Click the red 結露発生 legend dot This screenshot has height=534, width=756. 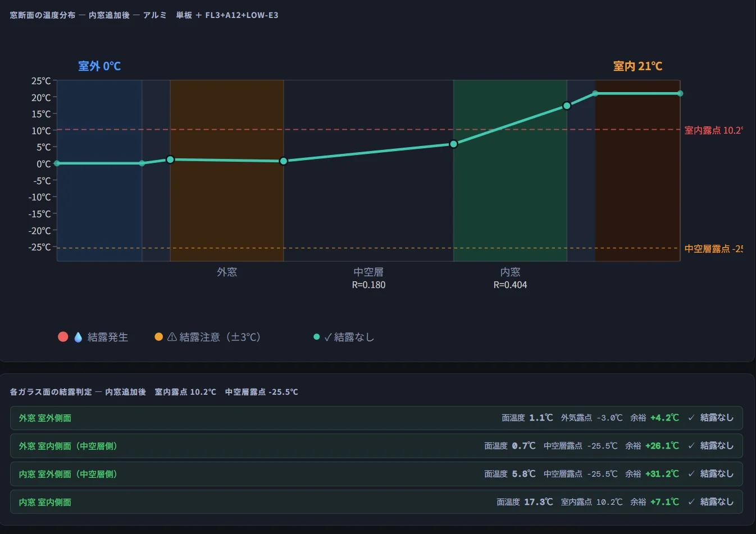pos(63,337)
